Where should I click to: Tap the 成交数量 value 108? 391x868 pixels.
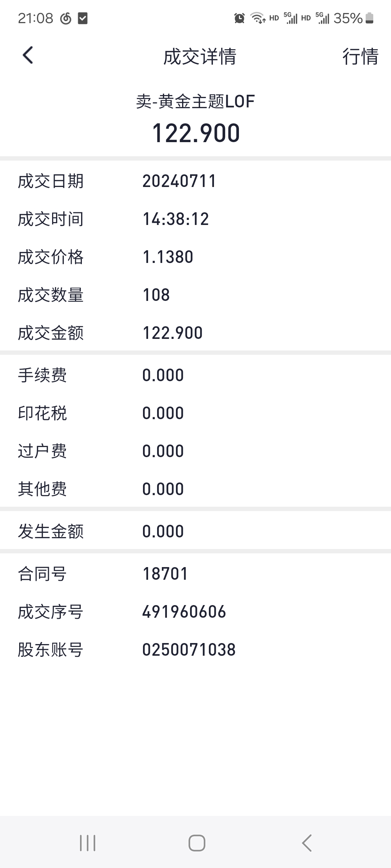(156, 295)
